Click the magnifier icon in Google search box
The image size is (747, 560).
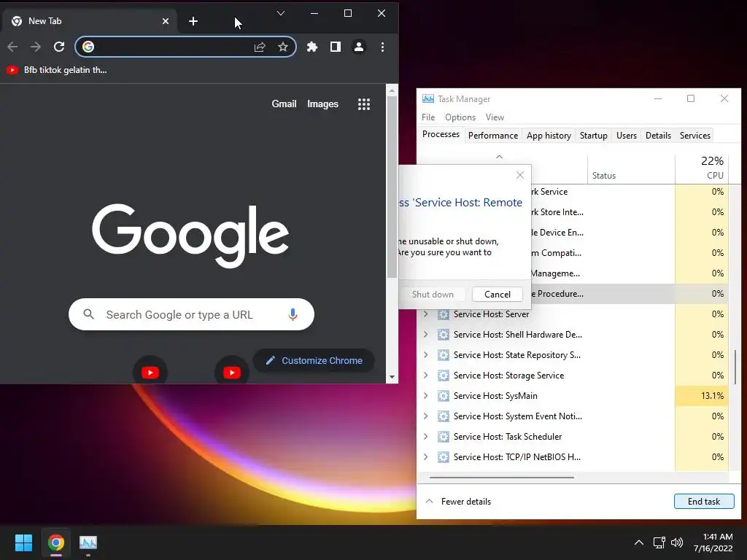(88, 314)
